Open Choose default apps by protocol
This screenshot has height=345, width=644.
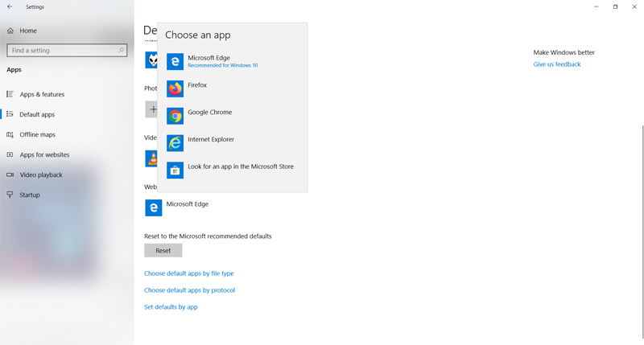point(189,290)
